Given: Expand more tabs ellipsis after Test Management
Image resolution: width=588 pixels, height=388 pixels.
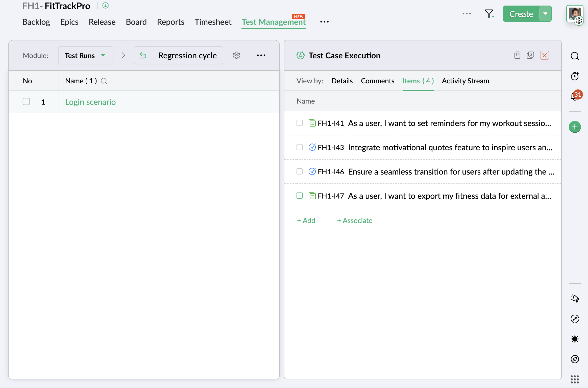Looking at the screenshot, I should coord(324,22).
